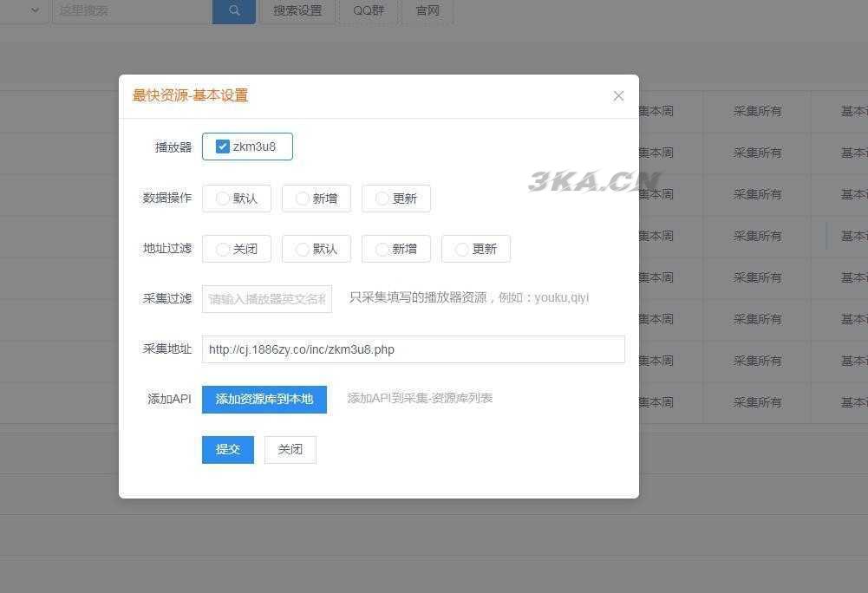
Task: Open the QQ群 tab
Action: [x=369, y=11]
